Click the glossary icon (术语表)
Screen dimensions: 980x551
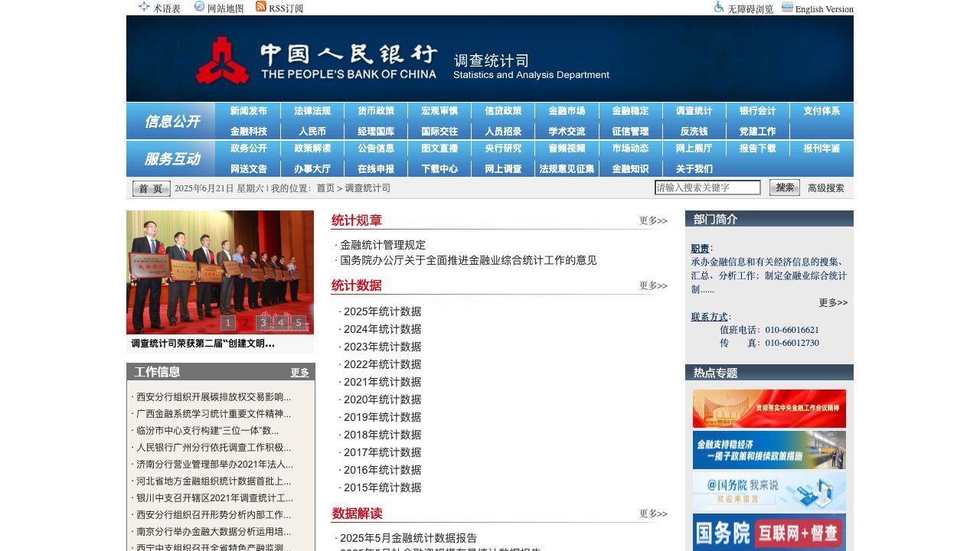tap(144, 7)
